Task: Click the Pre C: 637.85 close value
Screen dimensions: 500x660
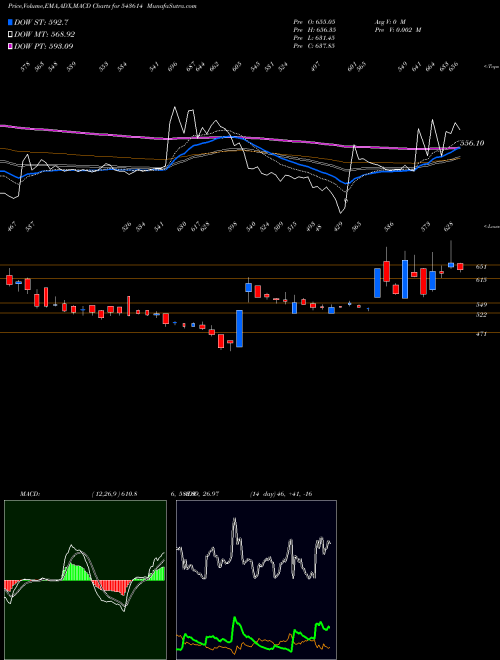Action: (x=314, y=46)
